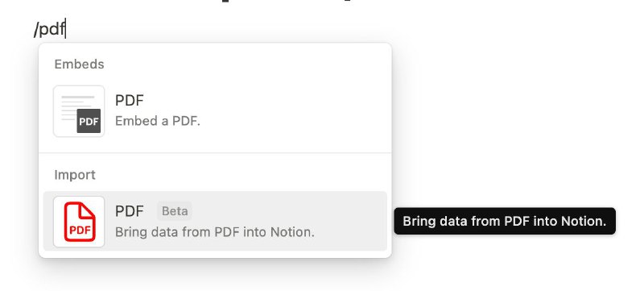
Task: Click the dark PDF badge on embed thumbnail
Action: coord(89,121)
